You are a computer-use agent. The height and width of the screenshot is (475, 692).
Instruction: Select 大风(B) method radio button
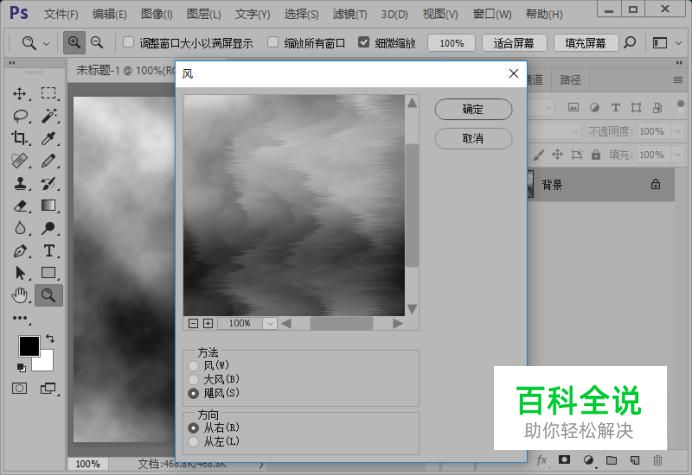pos(193,379)
